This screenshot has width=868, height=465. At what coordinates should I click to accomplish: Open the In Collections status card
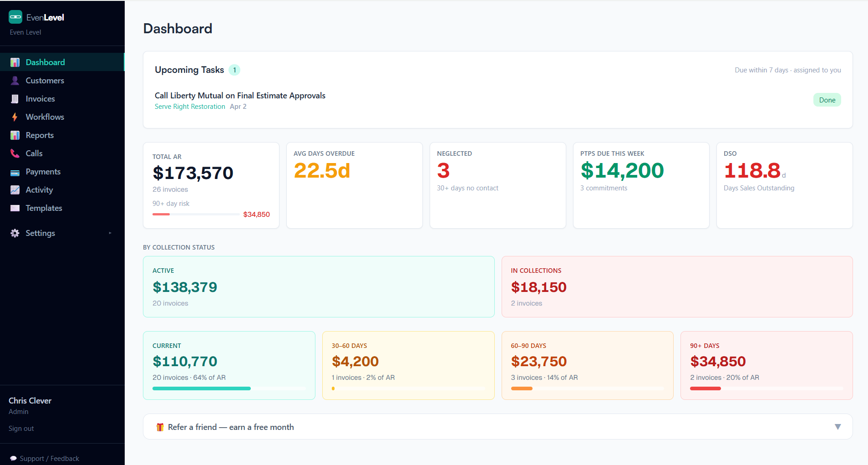coord(676,286)
